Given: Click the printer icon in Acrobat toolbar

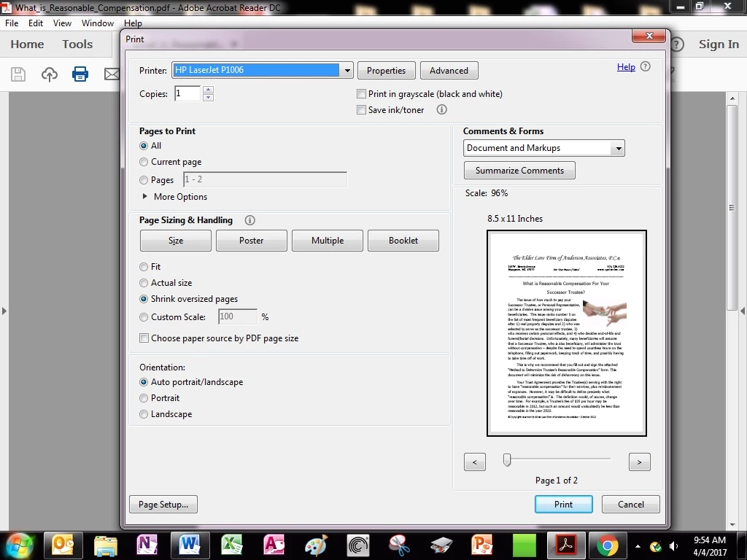Looking at the screenshot, I should click(80, 74).
